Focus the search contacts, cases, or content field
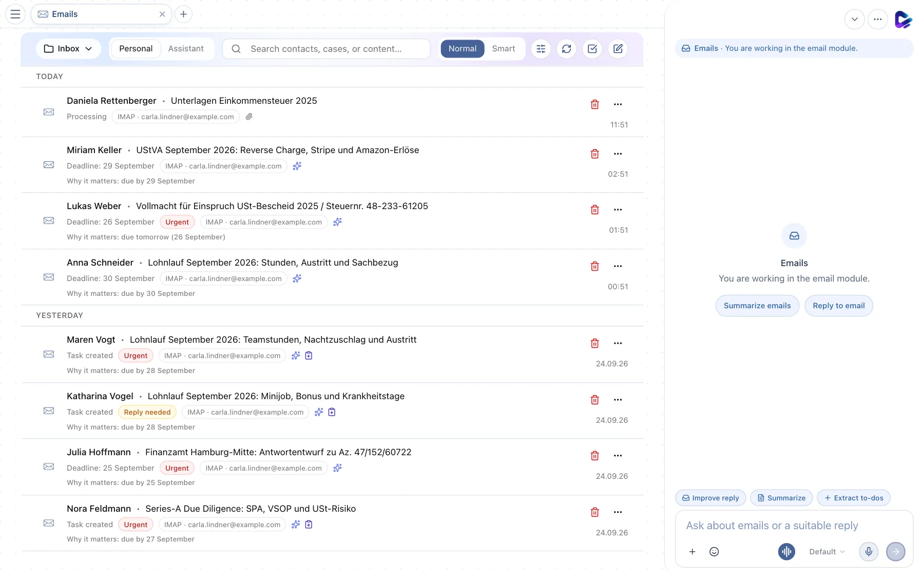This screenshot has width=924, height=578. click(x=326, y=49)
